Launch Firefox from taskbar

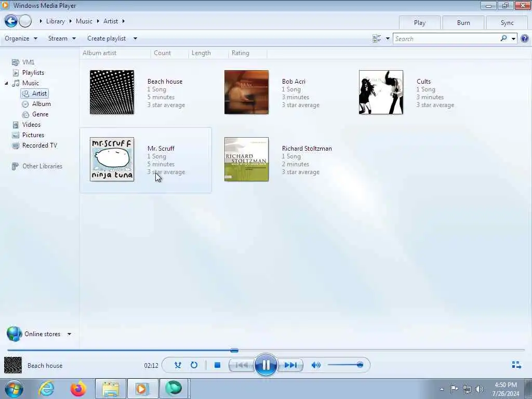click(x=78, y=389)
